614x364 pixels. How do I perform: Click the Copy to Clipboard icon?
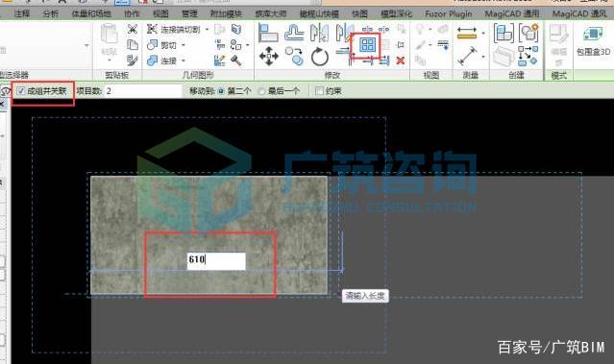pos(133,44)
